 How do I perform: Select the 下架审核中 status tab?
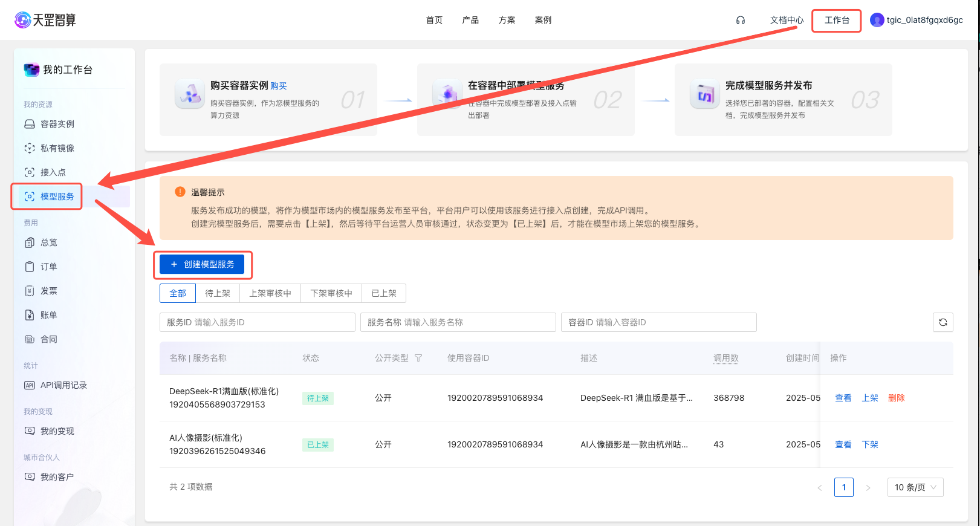tap(331, 293)
